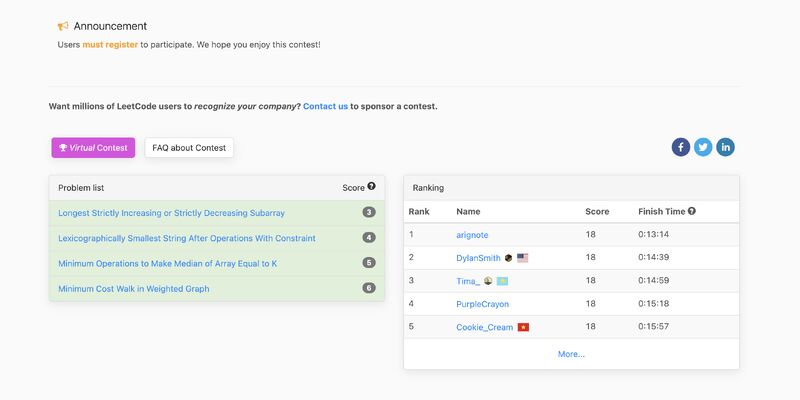Click the Name column header
Screen dimensions: 800x400
click(468, 211)
